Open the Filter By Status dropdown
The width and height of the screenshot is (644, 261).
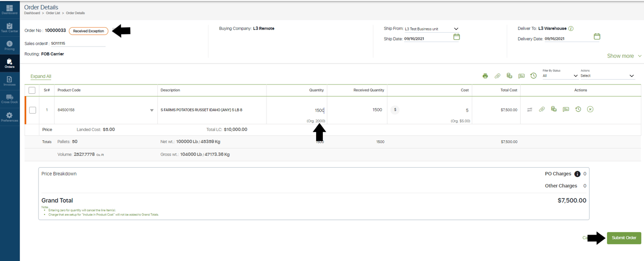pos(560,76)
